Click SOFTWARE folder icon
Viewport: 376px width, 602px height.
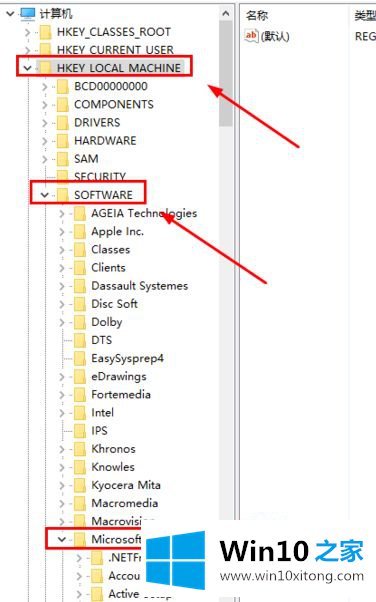(63, 195)
